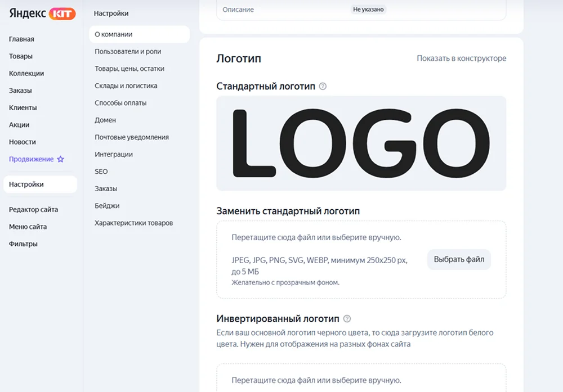This screenshot has height=392, width=563.
Task: Click Показать в конструкторе link
Action: tap(462, 58)
